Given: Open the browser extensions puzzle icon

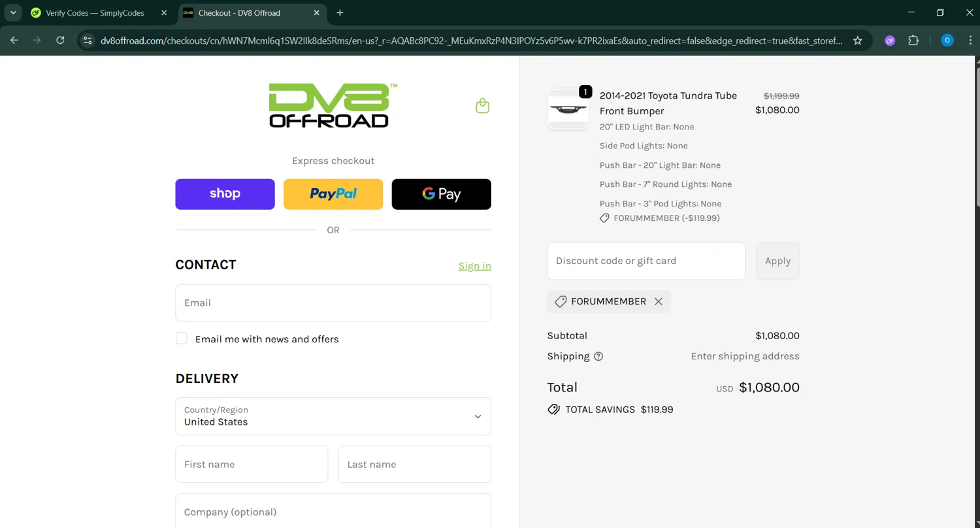Looking at the screenshot, I should (x=913, y=41).
